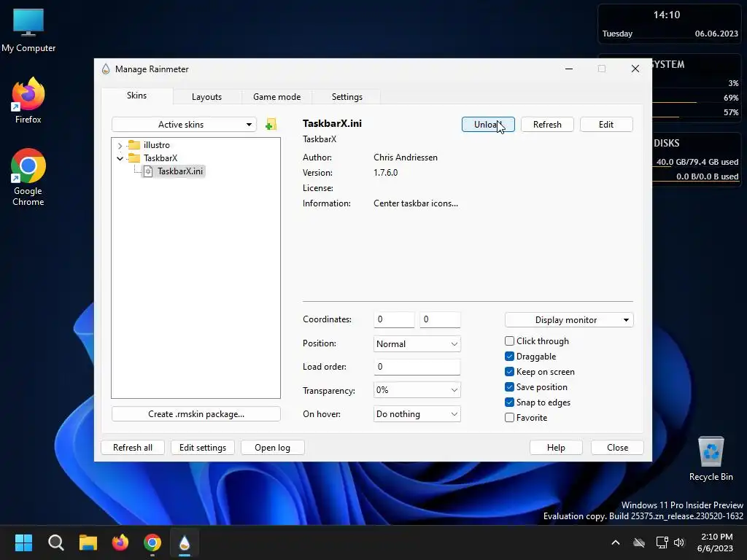This screenshot has width=747, height=560.
Task: Go to the Settings tab
Action: coord(347,97)
